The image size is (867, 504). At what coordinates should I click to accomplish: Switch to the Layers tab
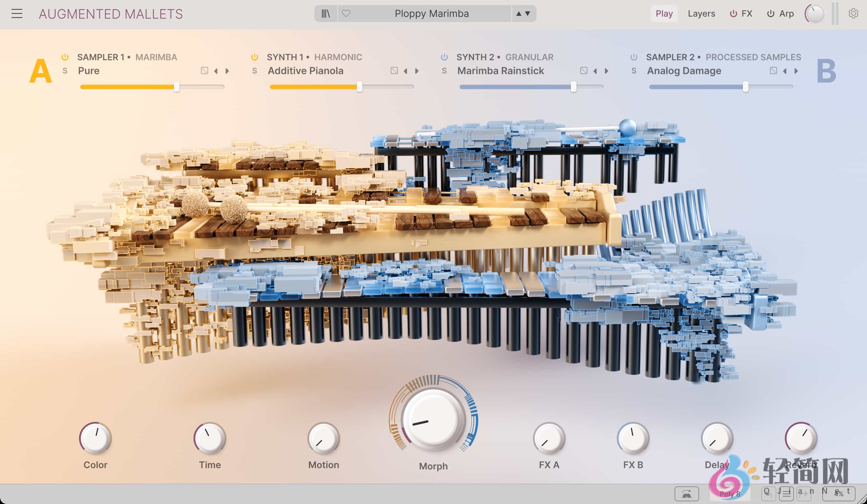(701, 14)
